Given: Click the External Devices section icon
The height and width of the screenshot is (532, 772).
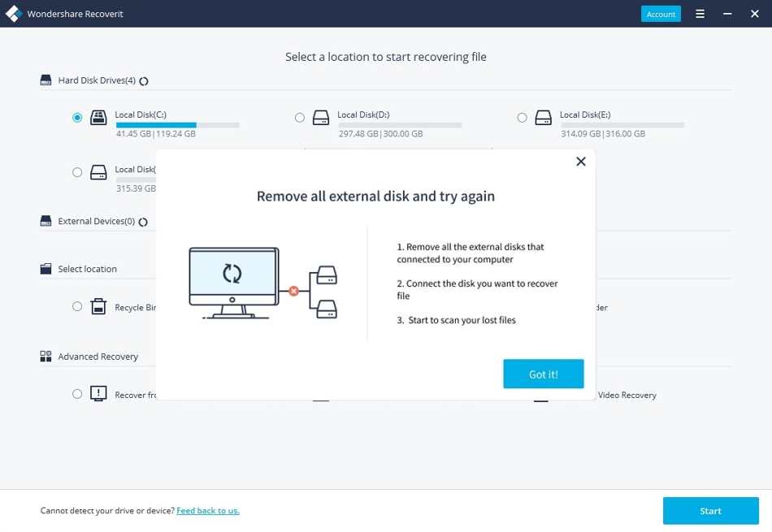Looking at the screenshot, I should click(46, 221).
